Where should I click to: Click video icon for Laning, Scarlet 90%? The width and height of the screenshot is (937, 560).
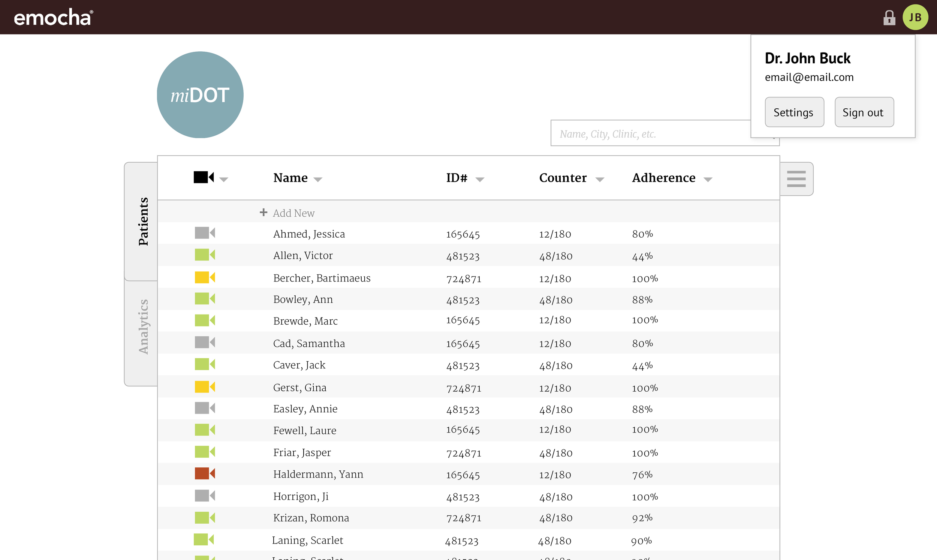(204, 539)
